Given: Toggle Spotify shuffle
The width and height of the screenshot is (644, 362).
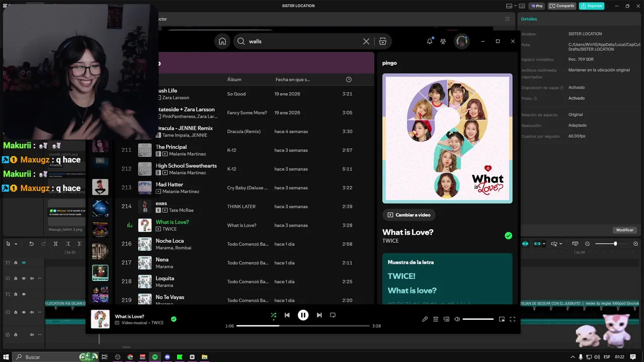Looking at the screenshot, I should tap(273, 315).
